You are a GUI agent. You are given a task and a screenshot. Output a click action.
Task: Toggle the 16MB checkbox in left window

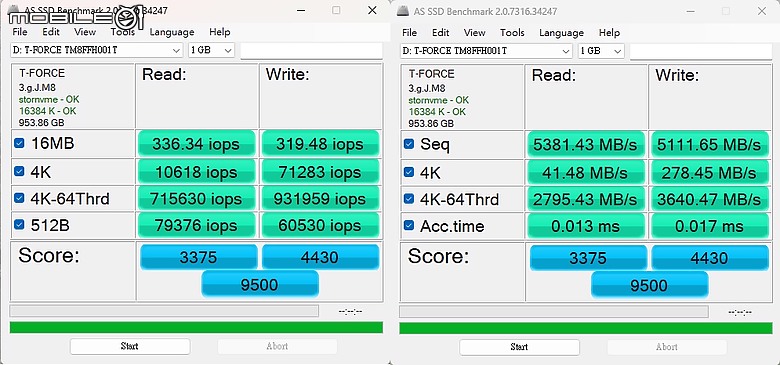tap(19, 144)
